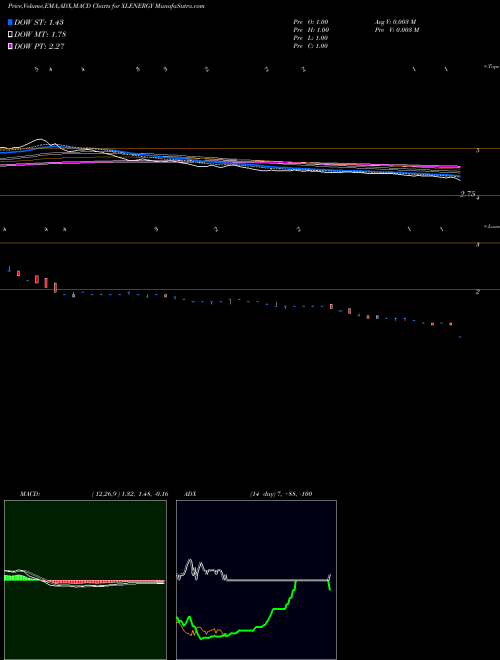The height and width of the screenshot is (660, 500).
Task: Click the 'Pre V: 0.003 M' volume text
Action: 396,30
